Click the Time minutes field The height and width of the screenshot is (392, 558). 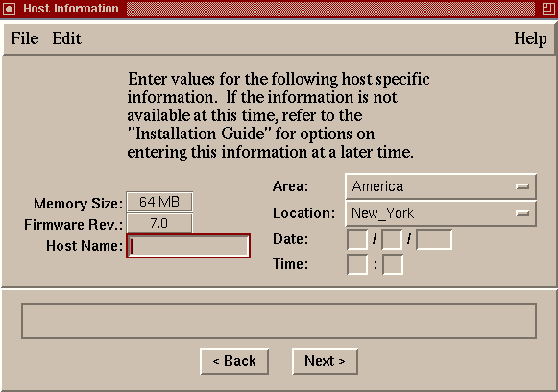point(393,264)
